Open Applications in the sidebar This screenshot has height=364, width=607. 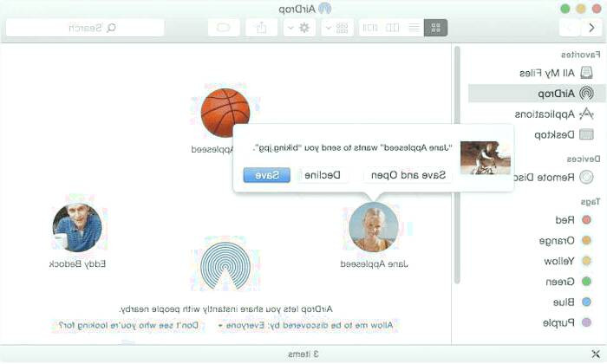pyautogui.click(x=553, y=114)
